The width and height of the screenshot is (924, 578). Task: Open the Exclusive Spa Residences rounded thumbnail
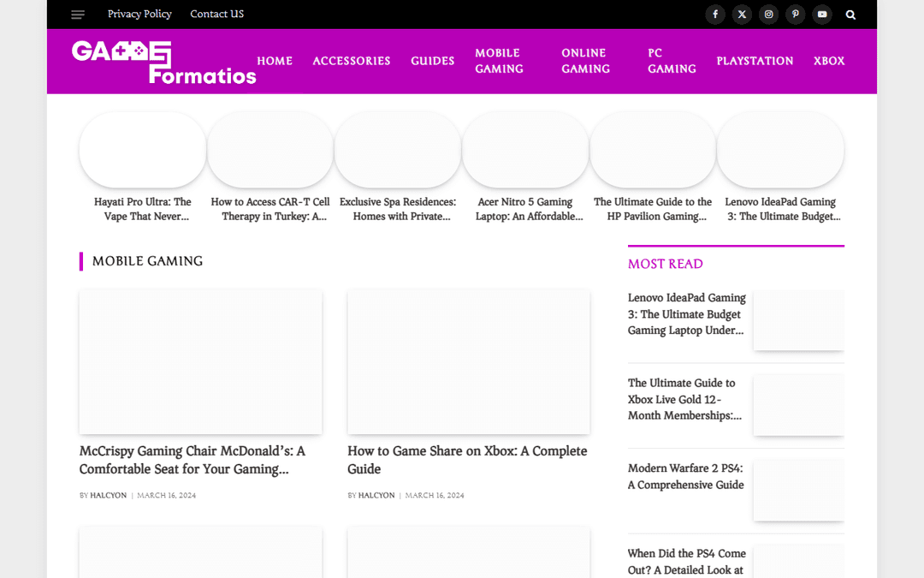398,150
